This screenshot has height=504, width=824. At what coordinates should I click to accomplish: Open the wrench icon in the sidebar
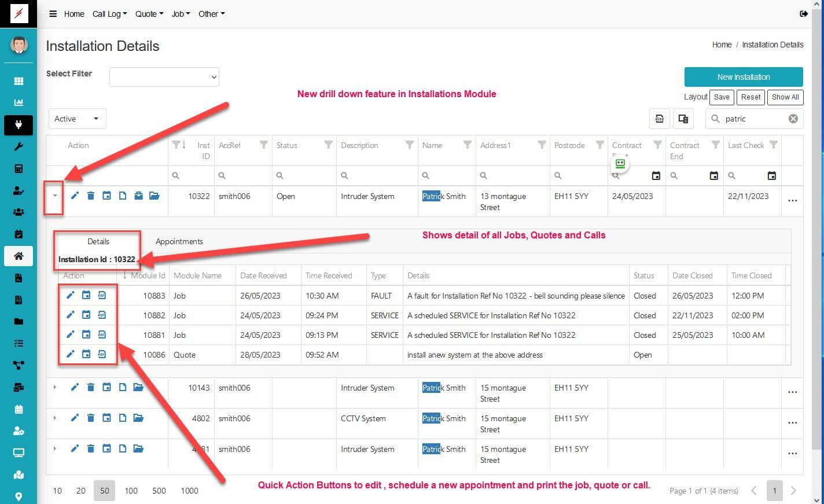[19, 146]
